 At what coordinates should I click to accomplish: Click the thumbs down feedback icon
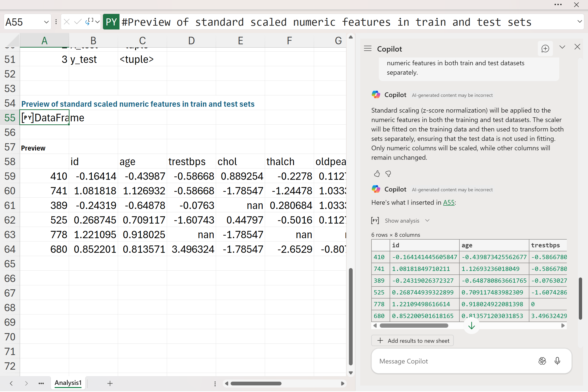click(388, 174)
